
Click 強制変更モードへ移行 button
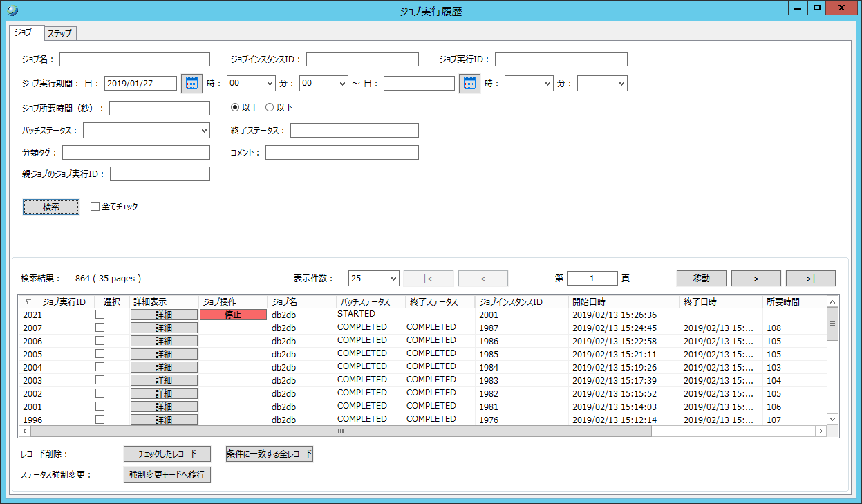coord(167,475)
